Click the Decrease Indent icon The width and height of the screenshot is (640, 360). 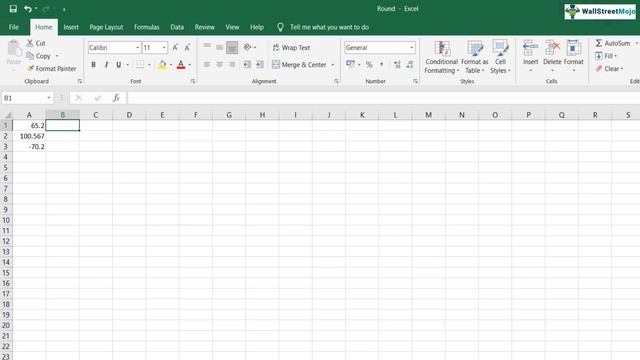pyautogui.click(x=247, y=64)
